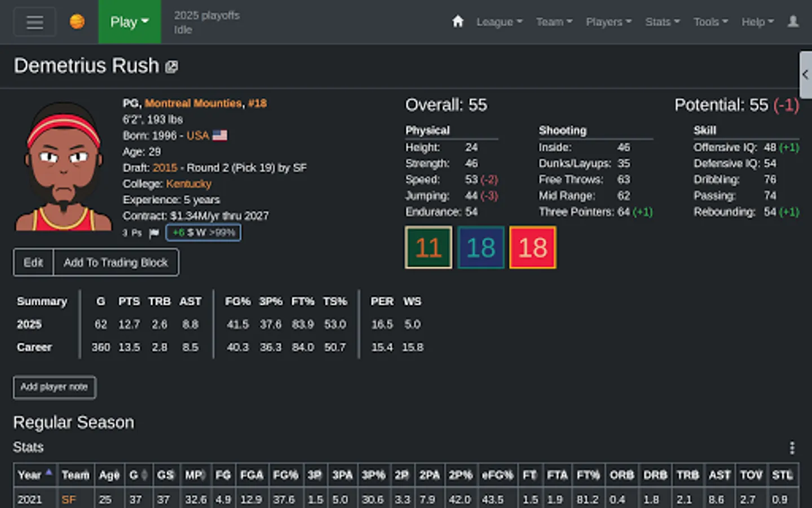Open external link icon beside Demetrius Rush
Screen dimensions: 812x508
pyautogui.click(x=171, y=67)
